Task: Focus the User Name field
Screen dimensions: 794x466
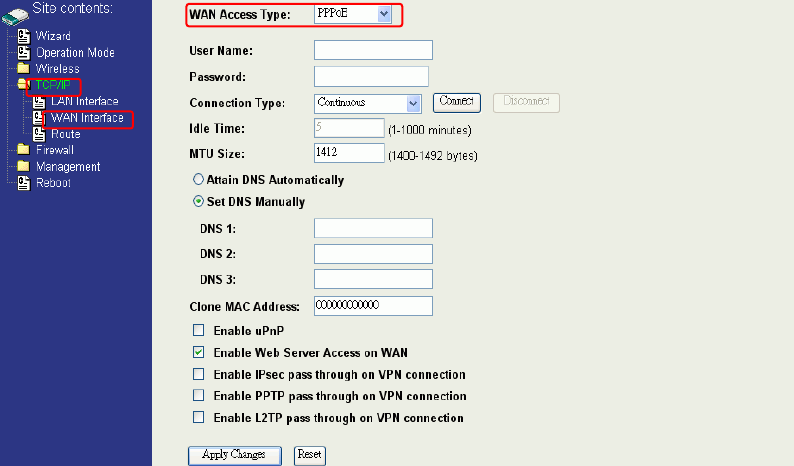Action: pos(373,50)
